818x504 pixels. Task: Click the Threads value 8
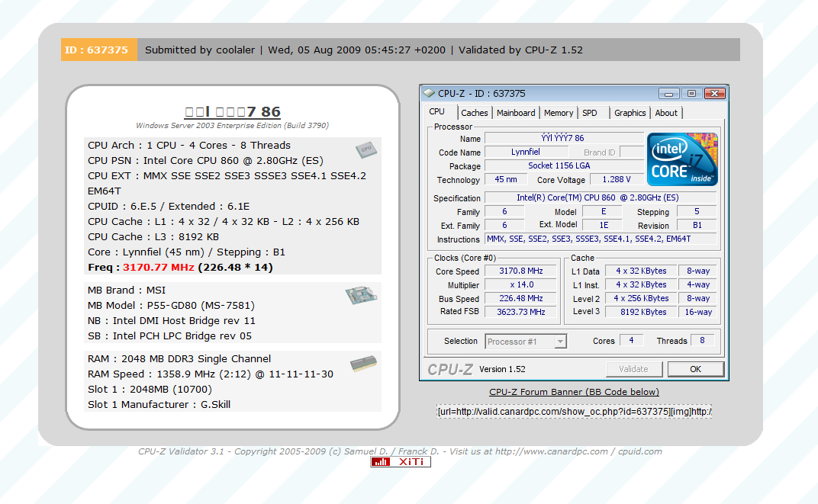[x=702, y=340]
